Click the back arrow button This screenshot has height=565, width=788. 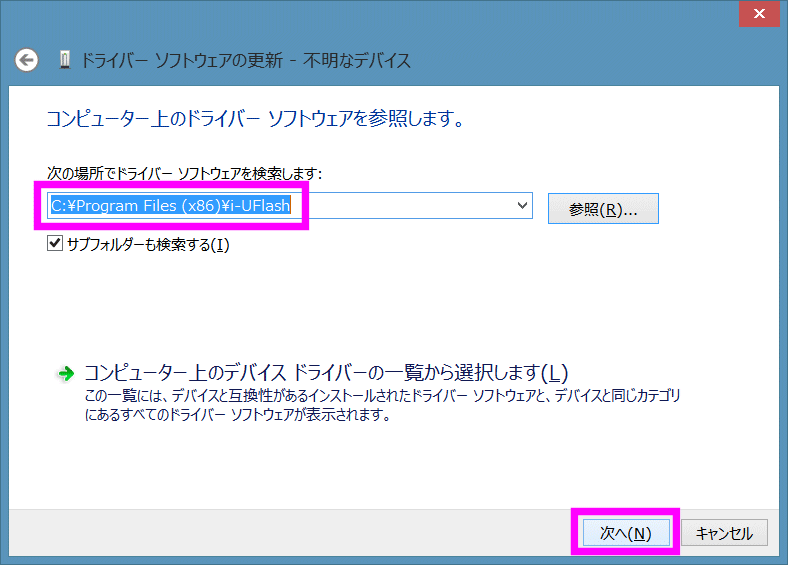click(27, 60)
